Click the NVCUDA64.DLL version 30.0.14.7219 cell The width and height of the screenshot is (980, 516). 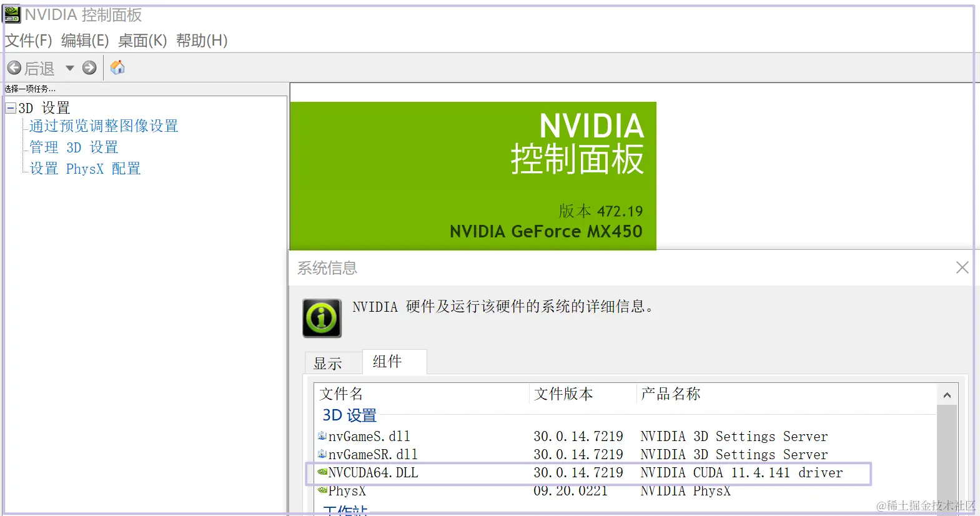[578, 472]
